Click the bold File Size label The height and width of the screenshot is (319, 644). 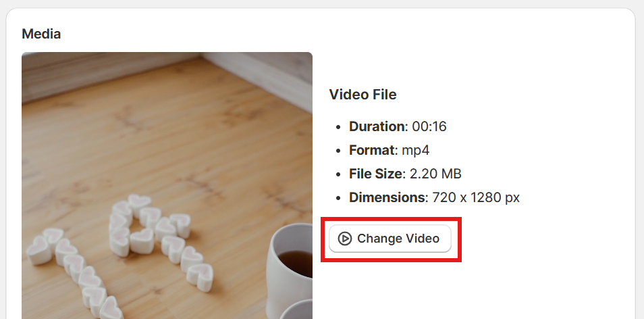point(375,174)
